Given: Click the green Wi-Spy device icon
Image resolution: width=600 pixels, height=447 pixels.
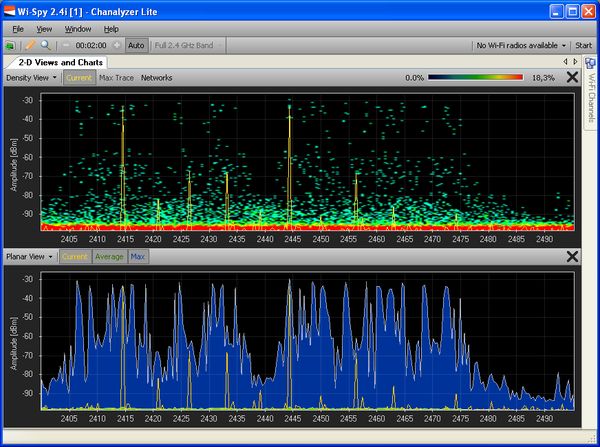Looking at the screenshot, I should (11, 46).
